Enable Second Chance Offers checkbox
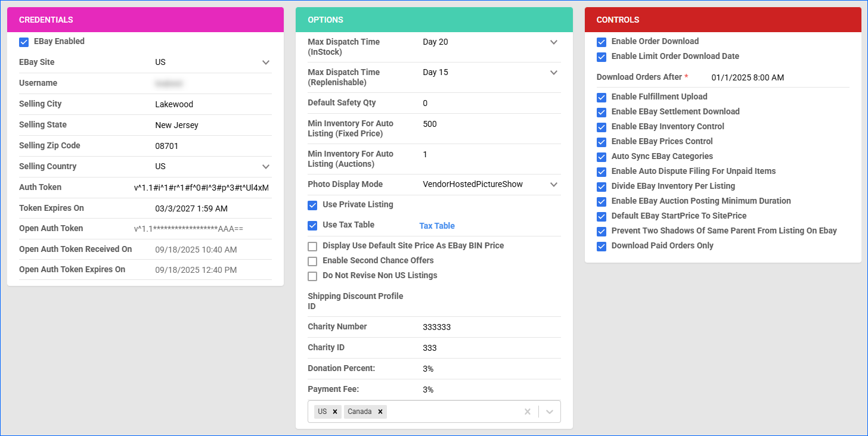Image resolution: width=868 pixels, height=436 pixels. [x=312, y=261]
